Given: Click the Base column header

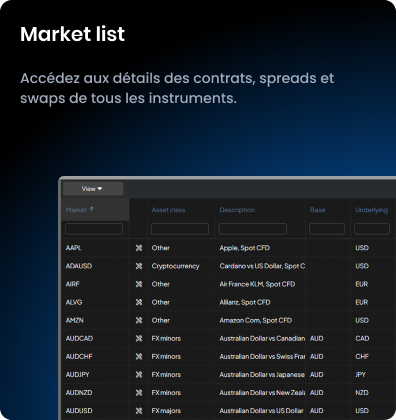Looking at the screenshot, I should pos(317,210).
